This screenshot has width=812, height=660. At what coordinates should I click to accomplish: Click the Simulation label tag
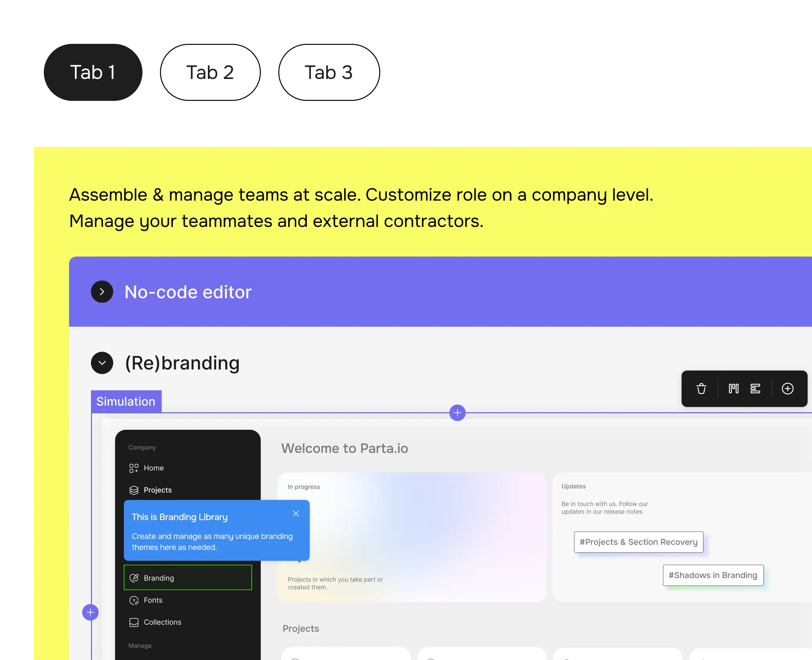(x=126, y=402)
